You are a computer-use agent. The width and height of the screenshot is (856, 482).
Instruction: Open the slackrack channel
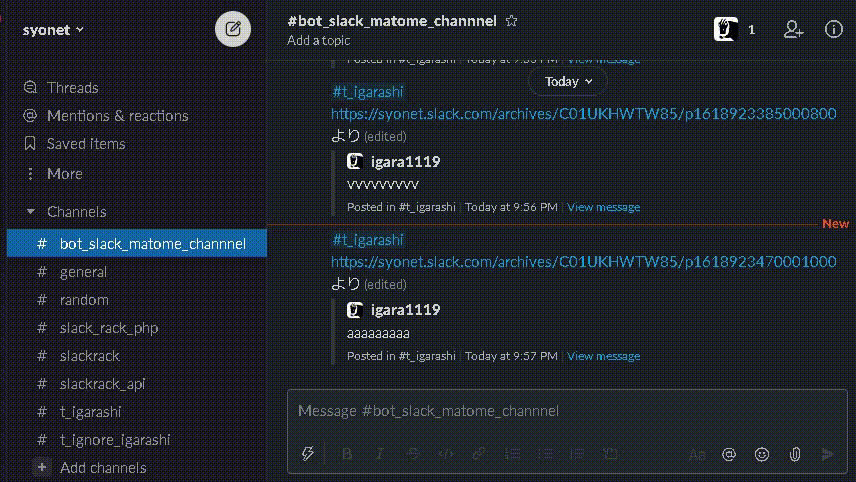click(90, 356)
